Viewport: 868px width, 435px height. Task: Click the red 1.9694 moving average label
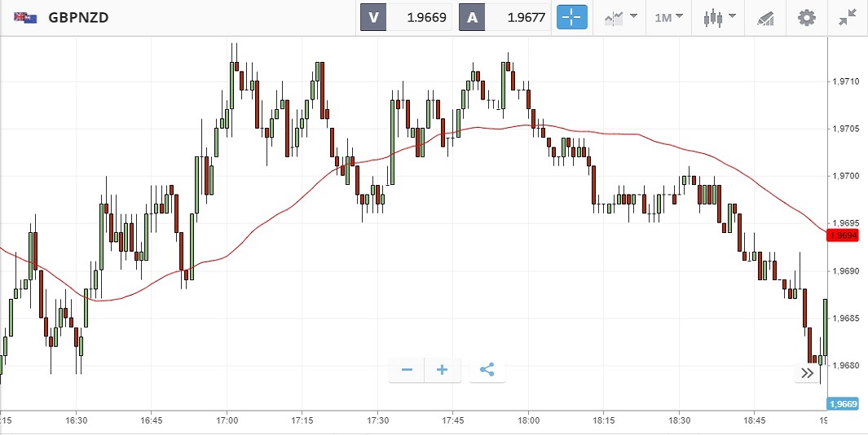[843, 235]
